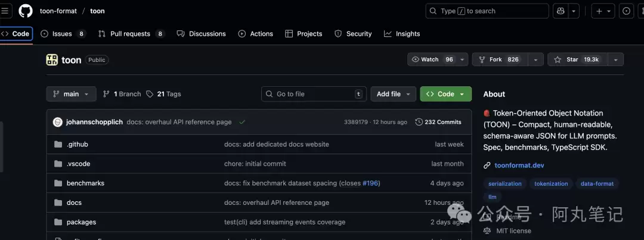Screen dimensions: 644x240
Task: Click johannschopplich's avatar image
Action: tap(58, 122)
